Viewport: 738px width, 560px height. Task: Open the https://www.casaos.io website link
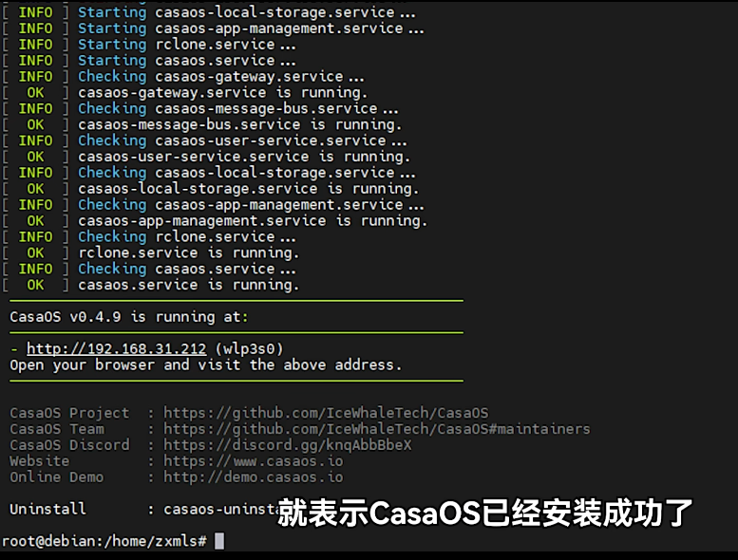click(254, 460)
